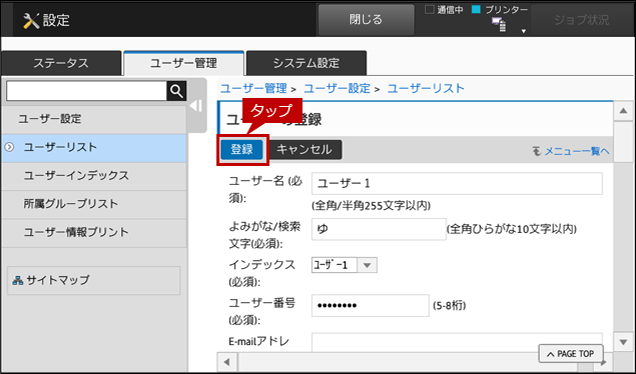Click ユーザー管理 breadcrumb link
636x374 pixels.
pos(254,88)
